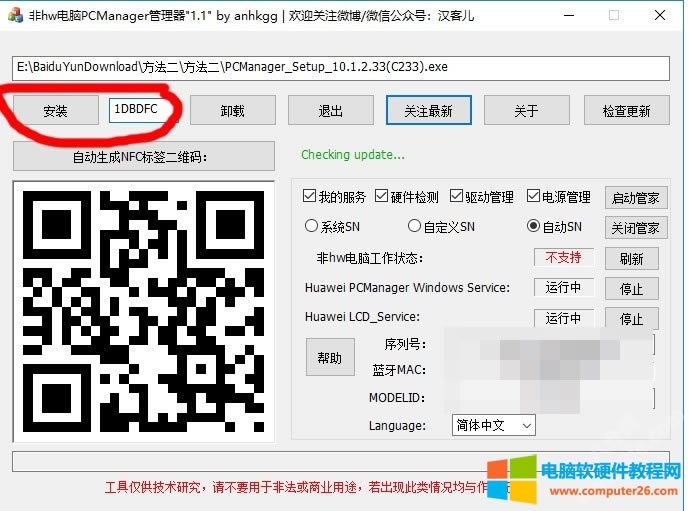
Task: Click the bottom progress bar
Action: pos(341,461)
